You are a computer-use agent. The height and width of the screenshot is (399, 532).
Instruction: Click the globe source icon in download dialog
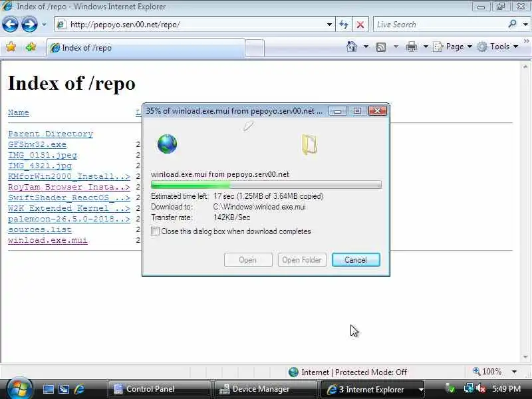point(167,144)
